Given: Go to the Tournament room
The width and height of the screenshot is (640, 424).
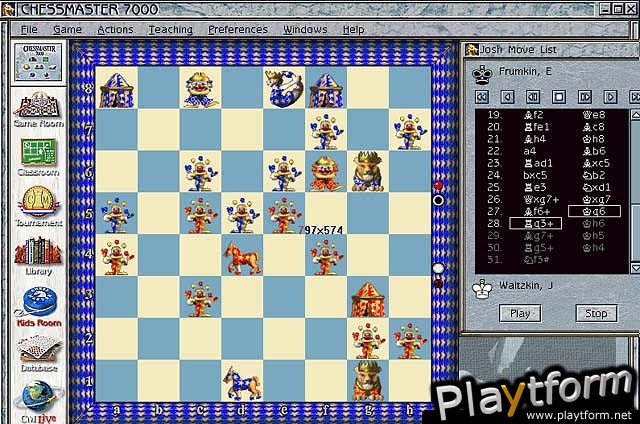Looking at the screenshot, I should 38,203.
